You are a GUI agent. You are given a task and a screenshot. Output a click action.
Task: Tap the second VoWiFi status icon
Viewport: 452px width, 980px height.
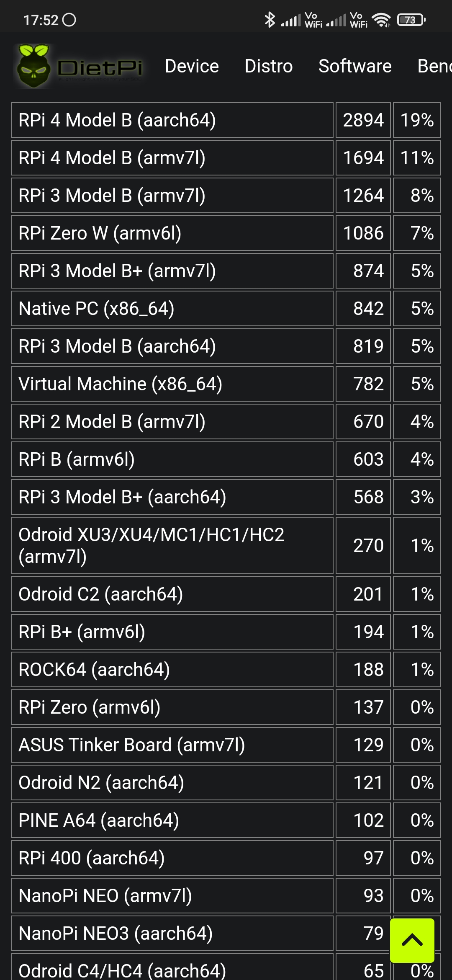[x=359, y=20]
